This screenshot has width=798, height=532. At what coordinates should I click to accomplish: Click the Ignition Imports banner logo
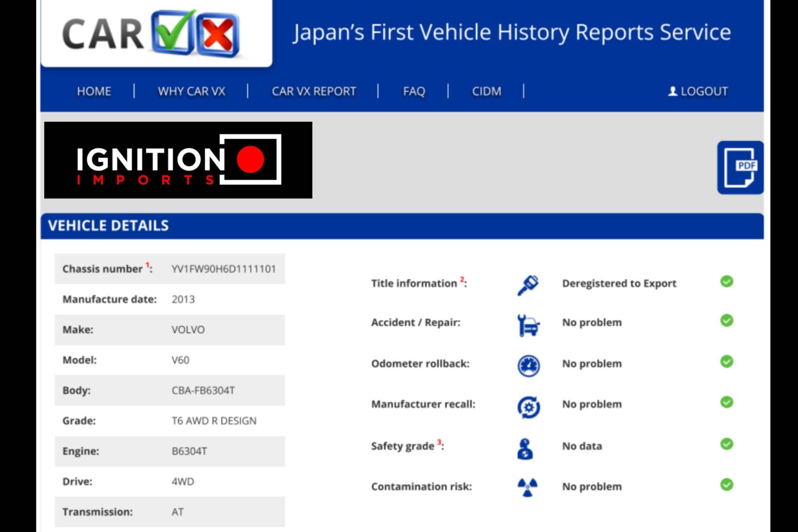(178, 160)
